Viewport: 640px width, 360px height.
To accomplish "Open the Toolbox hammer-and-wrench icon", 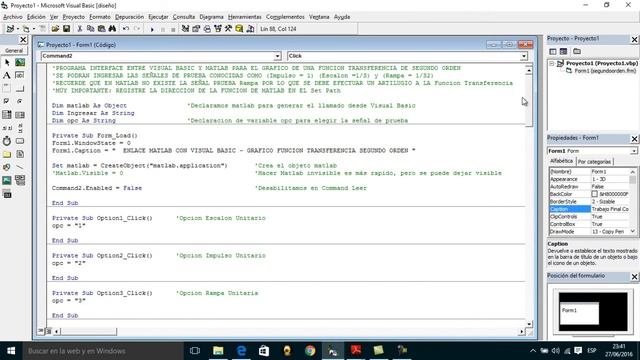I will tap(229, 29).
